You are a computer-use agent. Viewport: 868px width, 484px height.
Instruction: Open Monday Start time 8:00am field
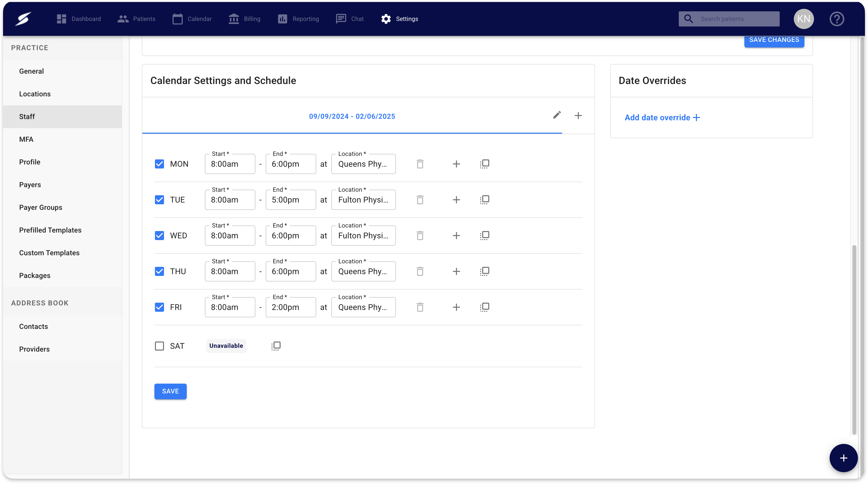tap(230, 164)
